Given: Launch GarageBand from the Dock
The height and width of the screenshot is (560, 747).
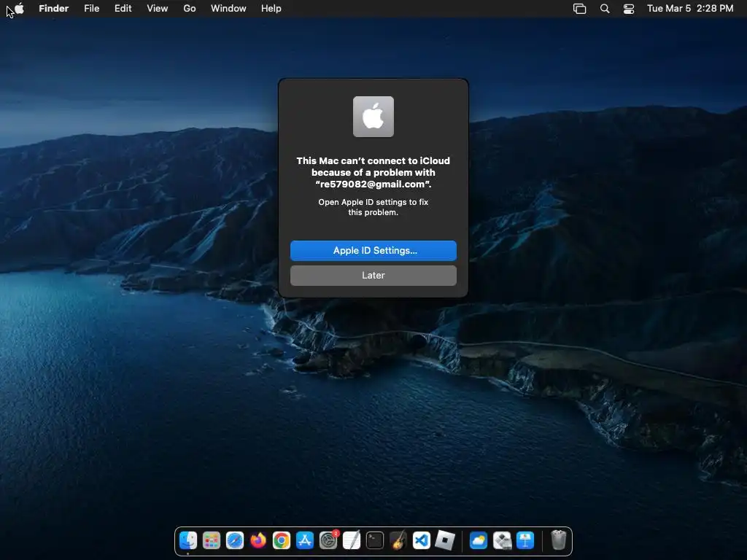Looking at the screenshot, I should pyautogui.click(x=398, y=540).
